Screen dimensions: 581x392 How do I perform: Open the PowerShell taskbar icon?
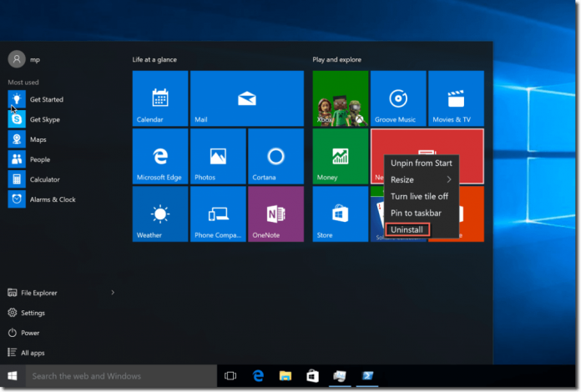click(367, 376)
